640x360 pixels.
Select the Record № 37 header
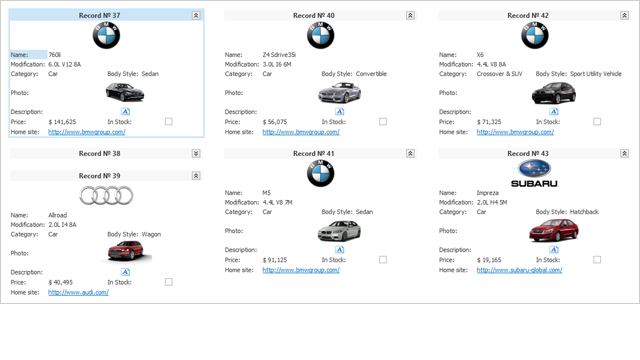[106, 16]
